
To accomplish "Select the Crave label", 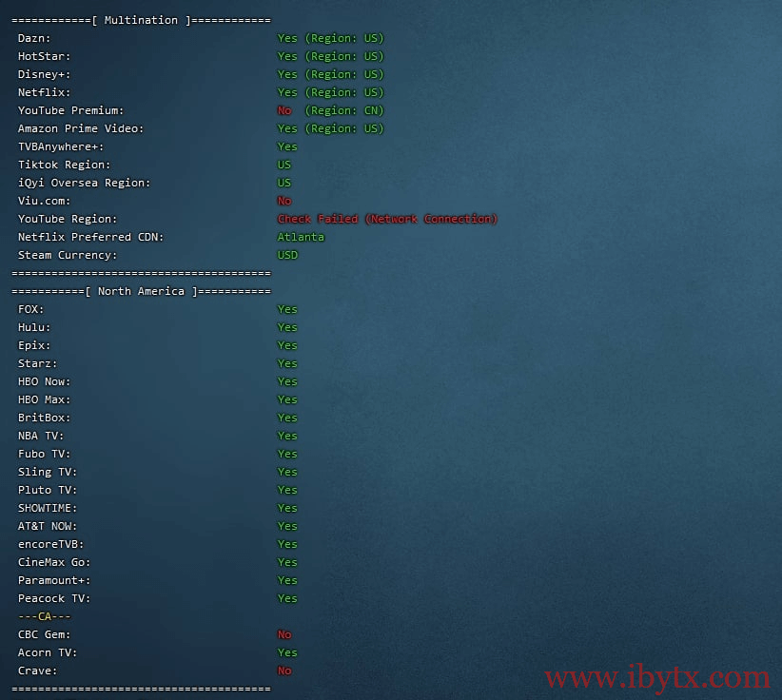I will 37,671.
